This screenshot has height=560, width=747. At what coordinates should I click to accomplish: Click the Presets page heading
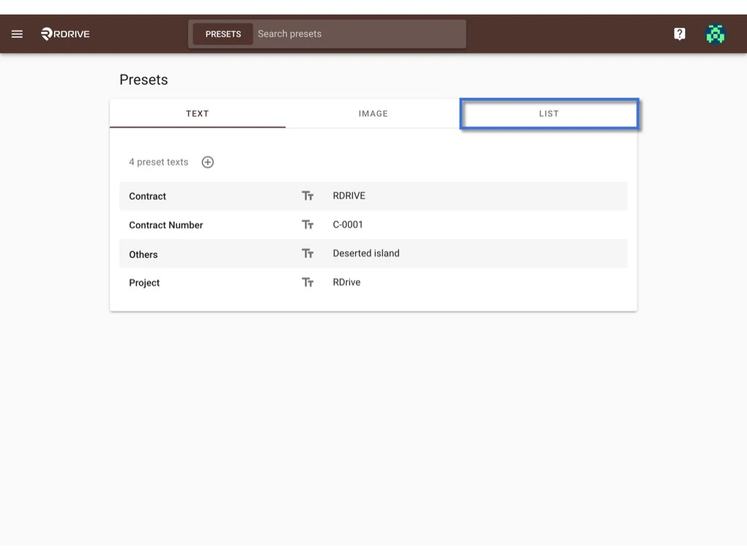click(143, 79)
